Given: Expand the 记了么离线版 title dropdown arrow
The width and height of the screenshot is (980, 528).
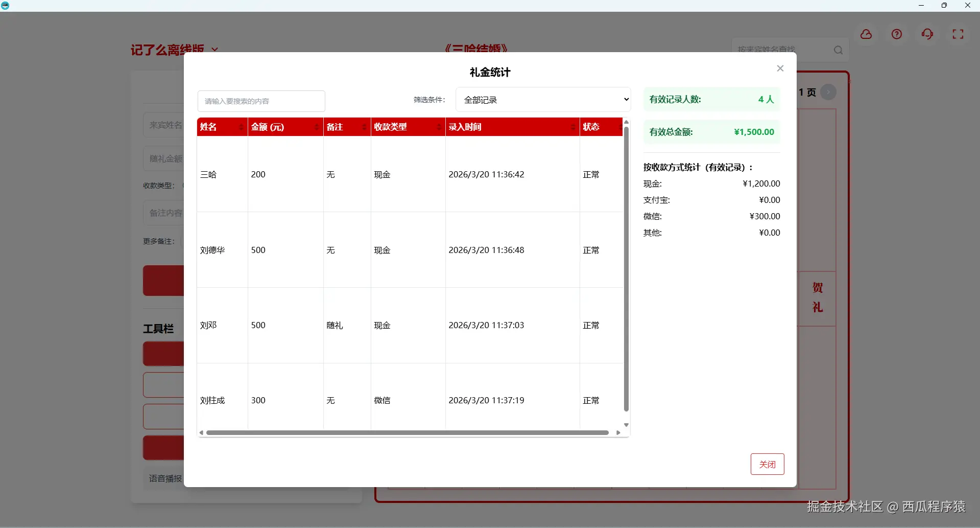Looking at the screenshot, I should (x=215, y=50).
